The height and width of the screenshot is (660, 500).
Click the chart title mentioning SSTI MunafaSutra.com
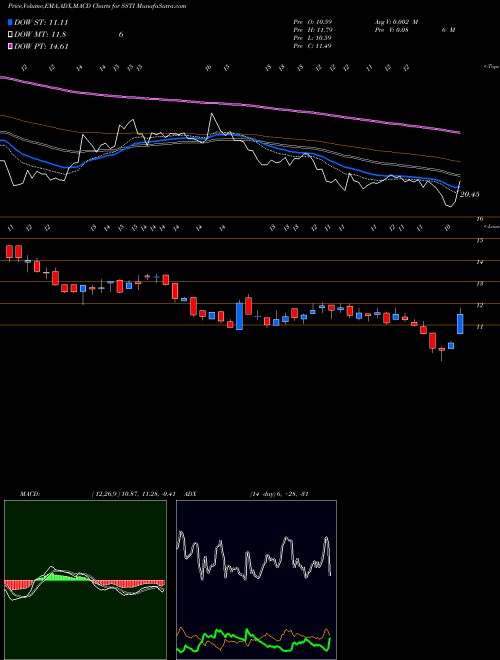(97, 6)
